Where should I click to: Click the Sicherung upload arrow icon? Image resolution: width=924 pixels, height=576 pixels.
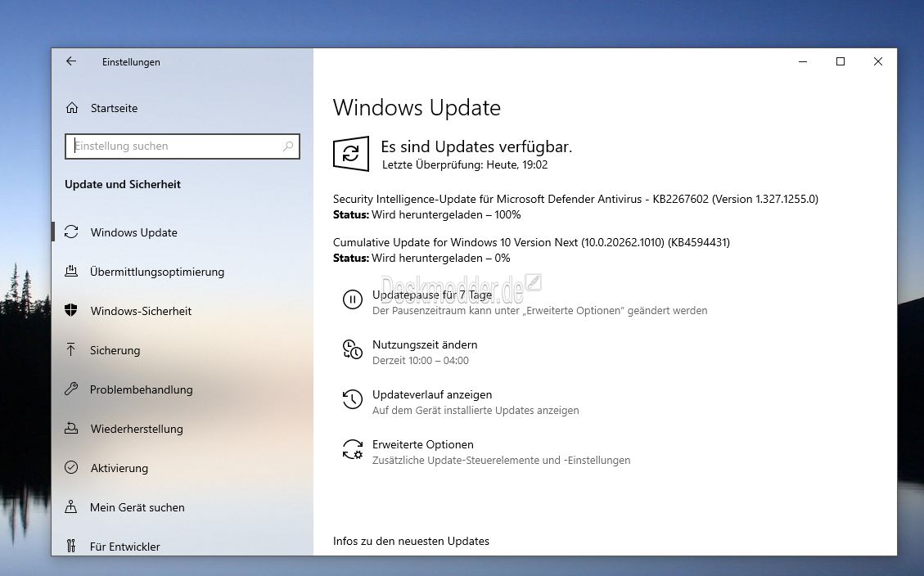coord(71,350)
